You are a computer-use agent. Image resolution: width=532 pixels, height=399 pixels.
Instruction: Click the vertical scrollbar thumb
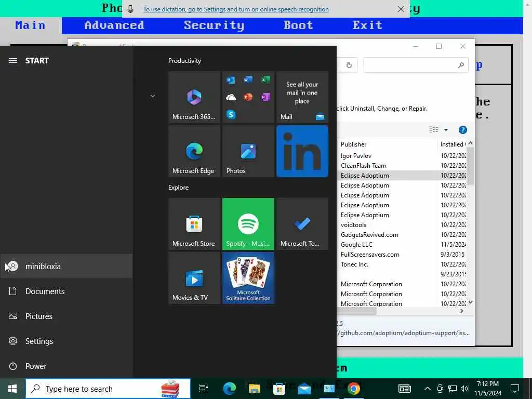click(470, 166)
